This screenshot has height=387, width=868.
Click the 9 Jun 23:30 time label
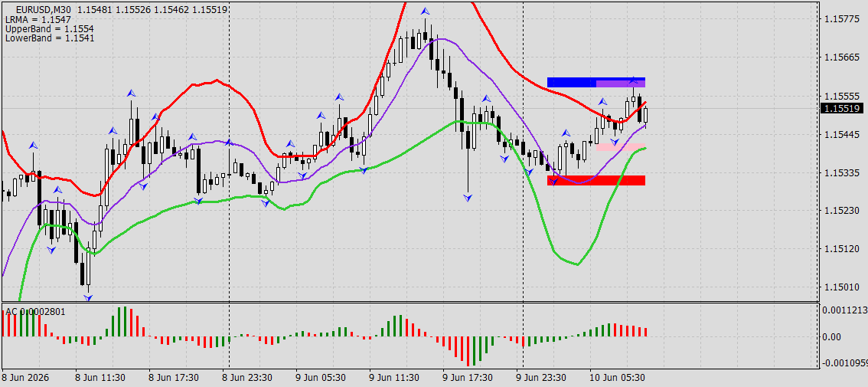point(541,378)
